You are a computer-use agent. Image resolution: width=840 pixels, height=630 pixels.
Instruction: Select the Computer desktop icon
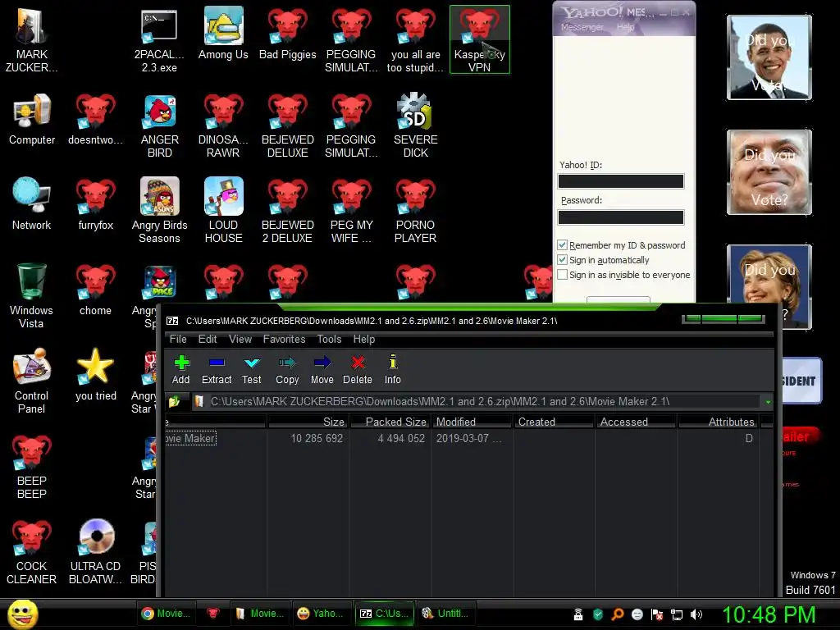pyautogui.click(x=32, y=119)
